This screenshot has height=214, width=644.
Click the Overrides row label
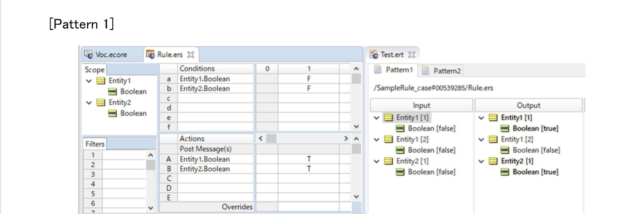click(237, 207)
